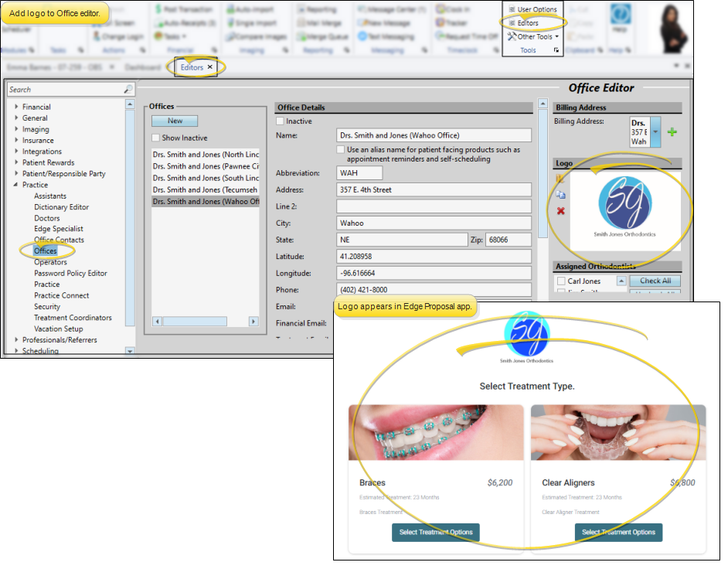Image resolution: width=728 pixels, height=569 pixels.
Task: Expand the Financial tree node
Action: coord(16,107)
